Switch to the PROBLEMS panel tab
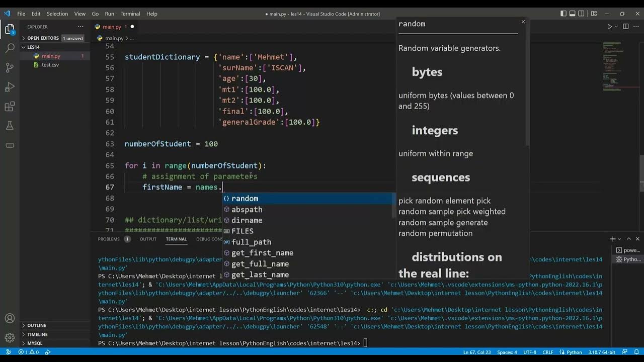Screen dimensions: 644x362 (109, 239)
